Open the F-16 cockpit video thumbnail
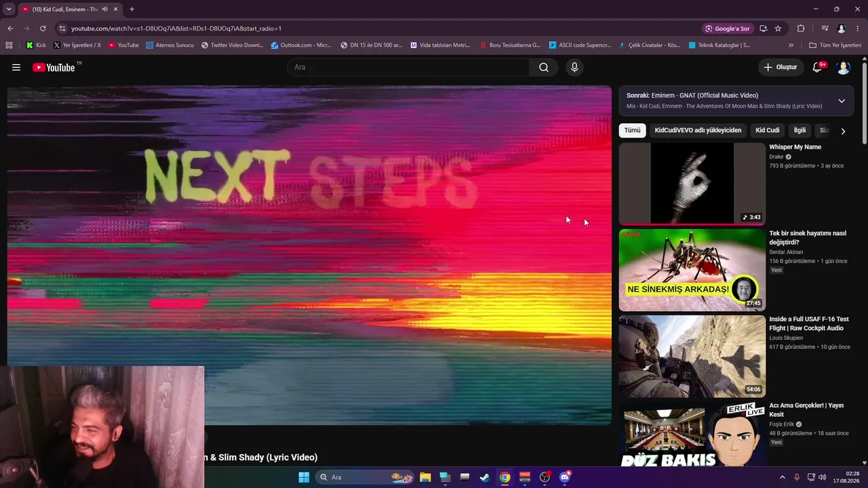 click(x=692, y=356)
